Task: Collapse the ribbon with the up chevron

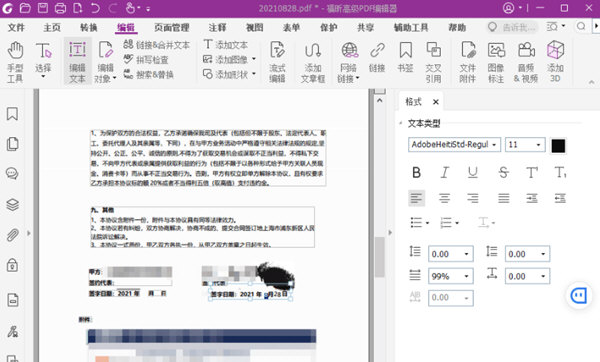Action: pos(591,82)
